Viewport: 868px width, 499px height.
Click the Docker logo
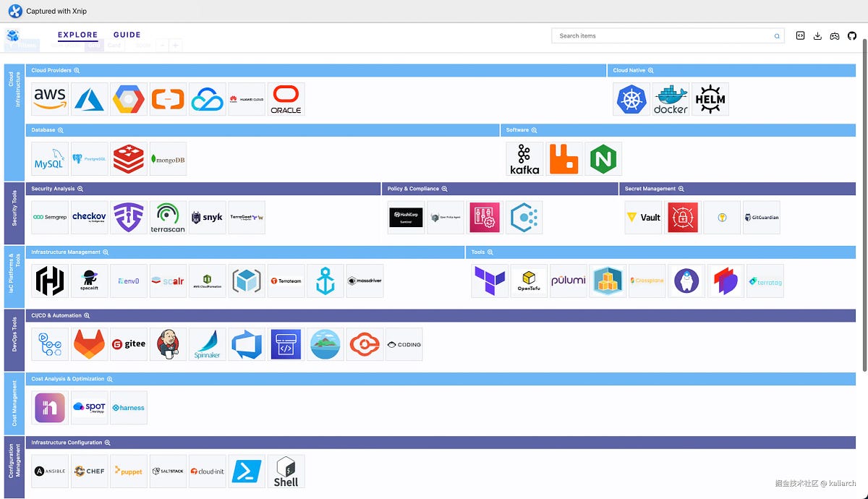(670, 98)
